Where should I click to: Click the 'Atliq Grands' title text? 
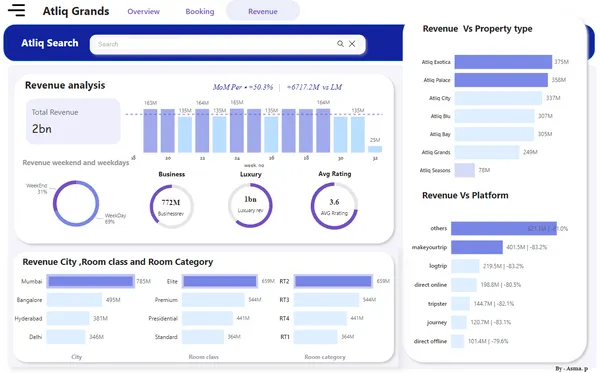[76, 11]
